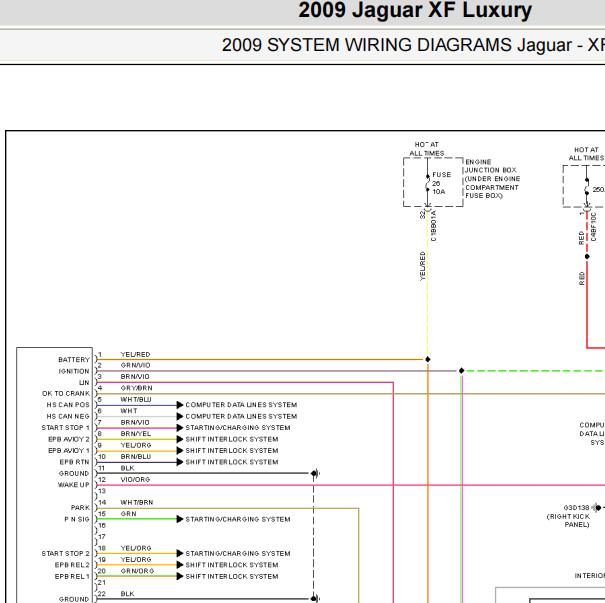Click the "GRN/VIO" wire color on pin 2
Viewport: 605px width, 603px height.
pyautogui.click(x=135, y=365)
